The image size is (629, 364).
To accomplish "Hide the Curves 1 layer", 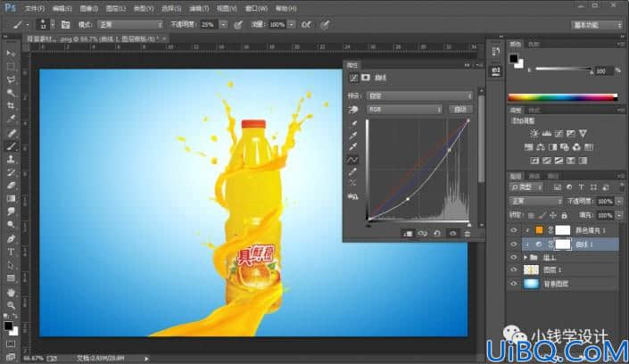I will 514,244.
